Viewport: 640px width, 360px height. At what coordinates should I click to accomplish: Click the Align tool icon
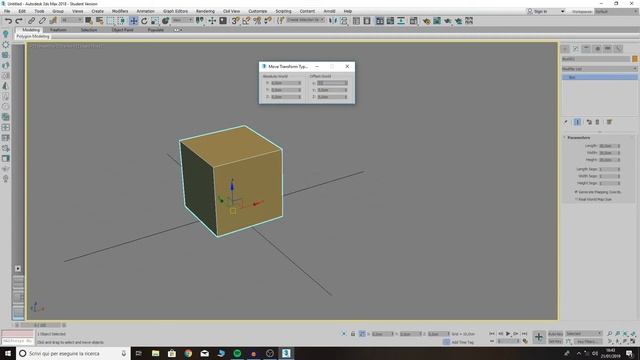click(344, 21)
